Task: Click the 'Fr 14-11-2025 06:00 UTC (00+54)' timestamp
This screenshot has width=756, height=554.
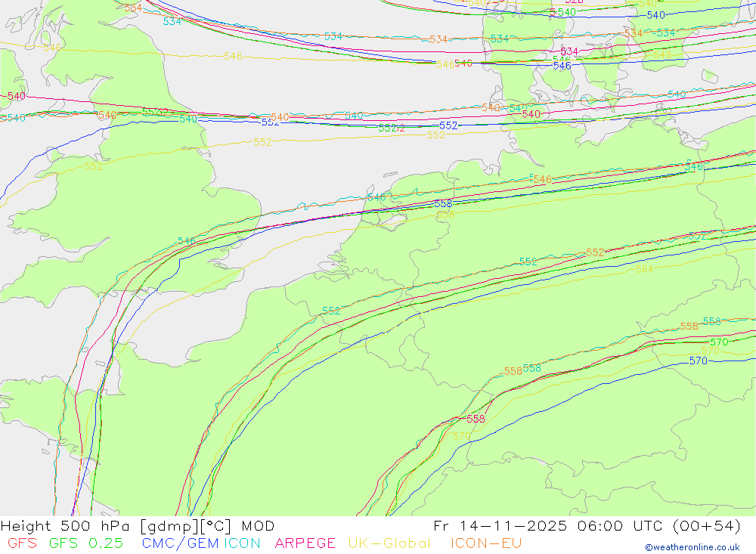Action: click(x=587, y=525)
